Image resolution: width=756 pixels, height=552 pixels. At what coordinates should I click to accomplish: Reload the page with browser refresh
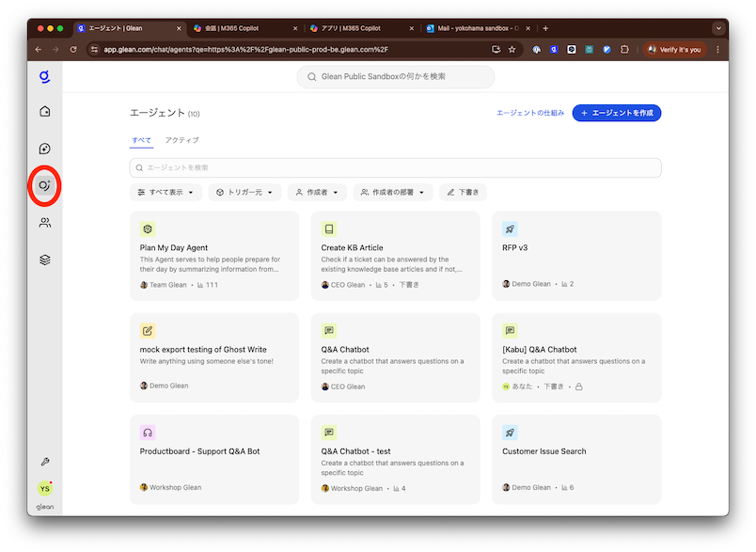point(73,49)
